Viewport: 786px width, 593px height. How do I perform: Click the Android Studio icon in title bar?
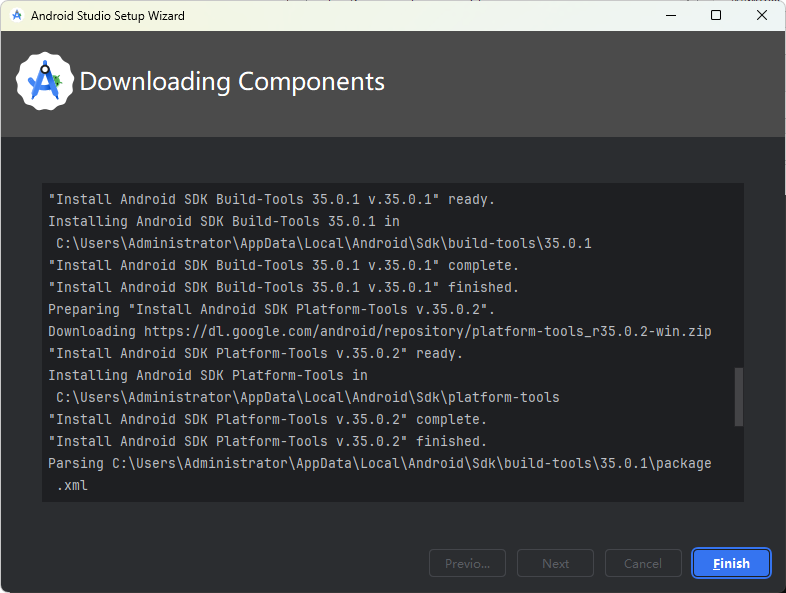point(17,15)
